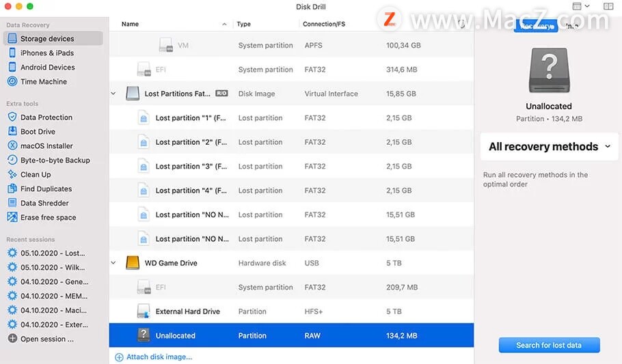Select Lost partition "1" file icon
622x364 pixels.
[x=144, y=117]
